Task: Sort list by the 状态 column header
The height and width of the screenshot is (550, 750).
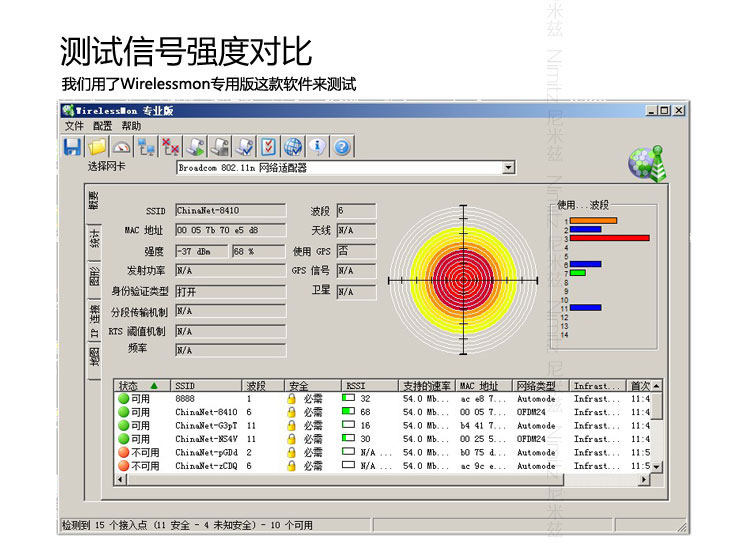Action: coord(142,385)
